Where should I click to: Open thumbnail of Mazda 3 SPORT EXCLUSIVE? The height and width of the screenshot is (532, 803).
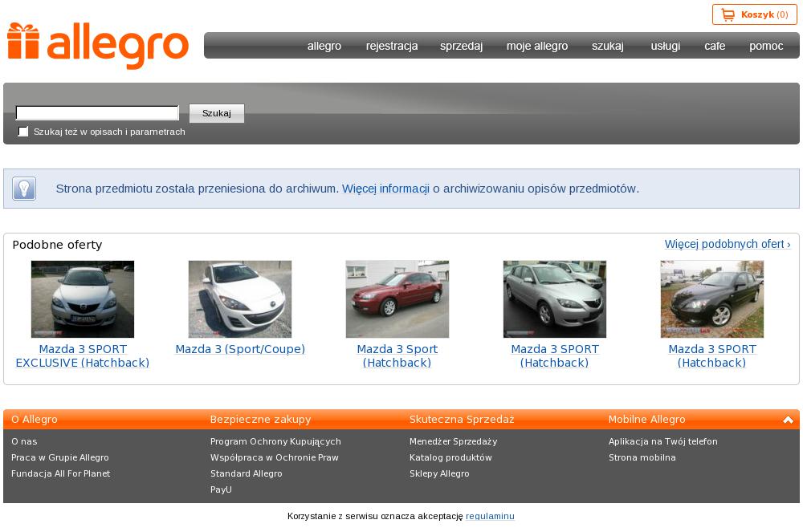tap(83, 299)
